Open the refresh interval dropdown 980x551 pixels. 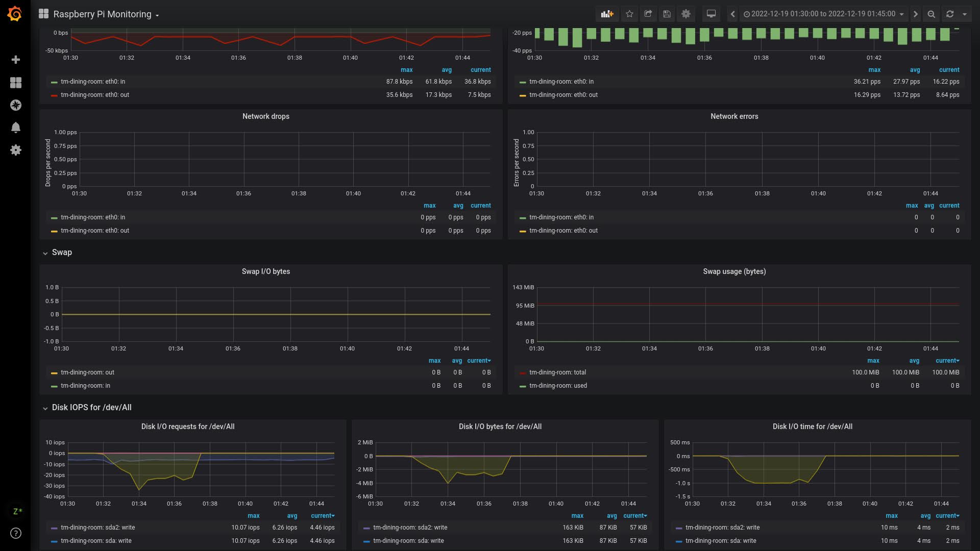point(965,14)
